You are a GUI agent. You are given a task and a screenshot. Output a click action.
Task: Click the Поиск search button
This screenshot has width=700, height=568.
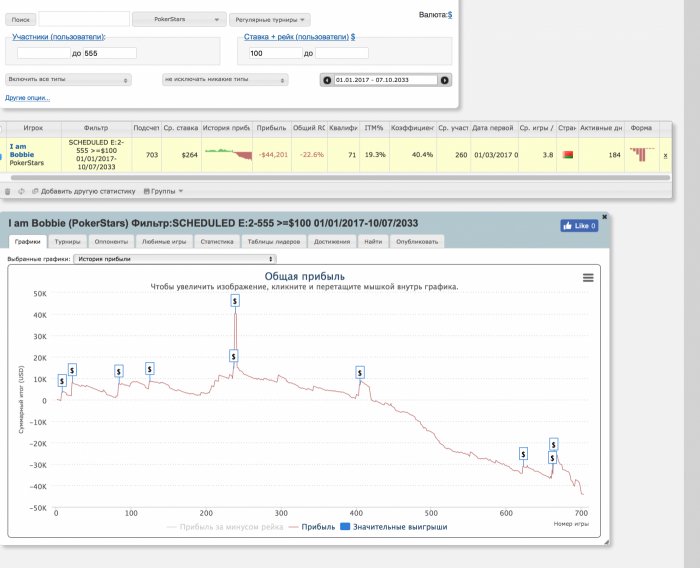(21, 20)
